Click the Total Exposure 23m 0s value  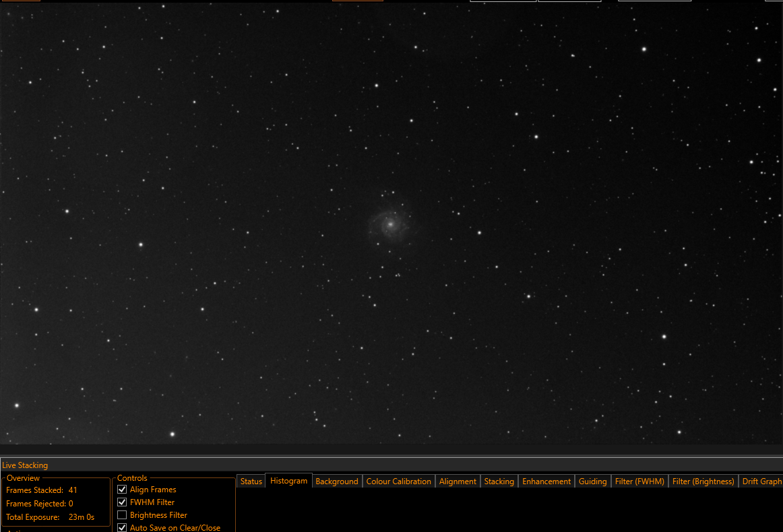click(82, 517)
